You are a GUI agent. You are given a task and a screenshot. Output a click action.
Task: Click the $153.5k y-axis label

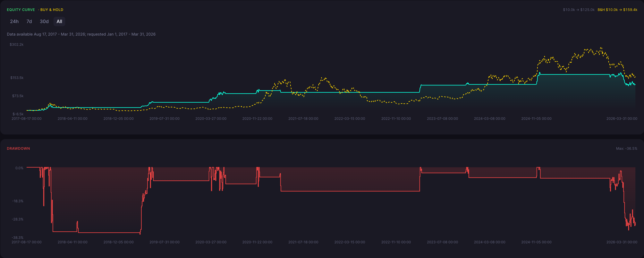point(17,78)
